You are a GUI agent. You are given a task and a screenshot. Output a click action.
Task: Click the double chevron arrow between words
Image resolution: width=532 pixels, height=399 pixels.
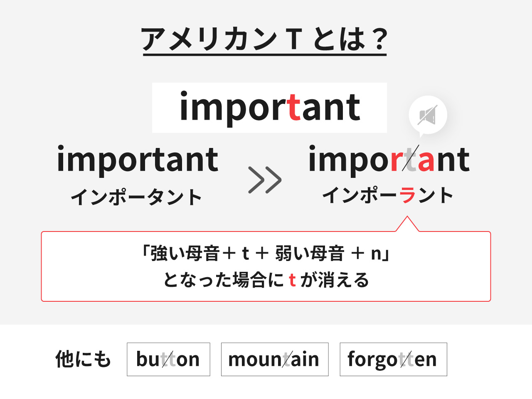click(265, 180)
